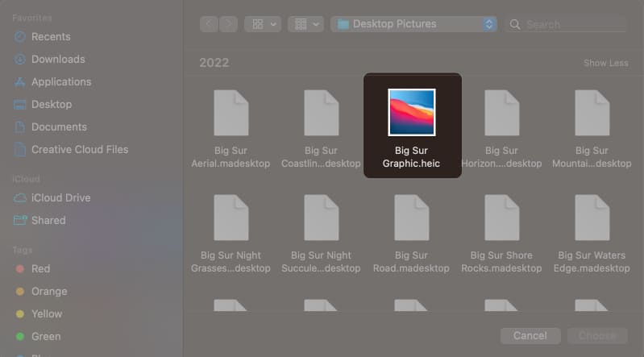Open the icon view mode dropdown
The image size is (644, 357).
click(263, 24)
